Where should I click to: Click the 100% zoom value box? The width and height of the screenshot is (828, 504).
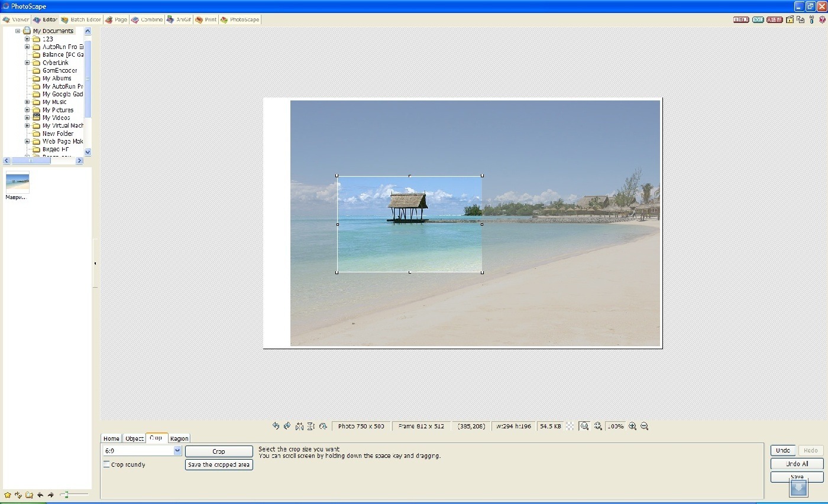[615, 426]
